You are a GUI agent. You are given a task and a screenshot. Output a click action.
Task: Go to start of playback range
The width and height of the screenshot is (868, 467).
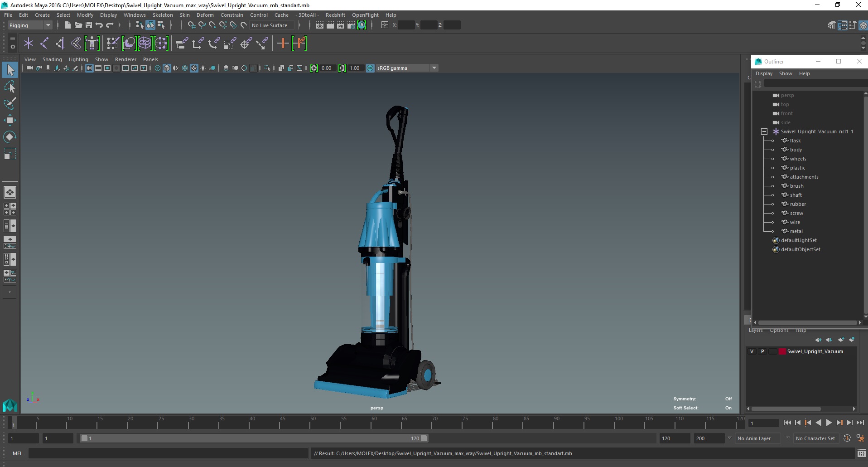pos(787,423)
